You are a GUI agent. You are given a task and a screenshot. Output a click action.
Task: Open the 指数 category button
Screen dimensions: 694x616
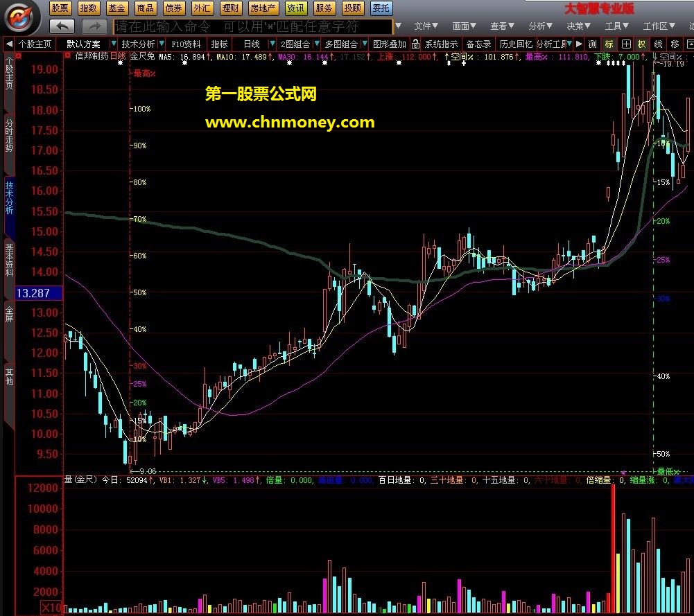point(88,8)
